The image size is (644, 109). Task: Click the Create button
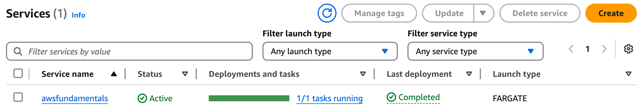(x=611, y=13)
